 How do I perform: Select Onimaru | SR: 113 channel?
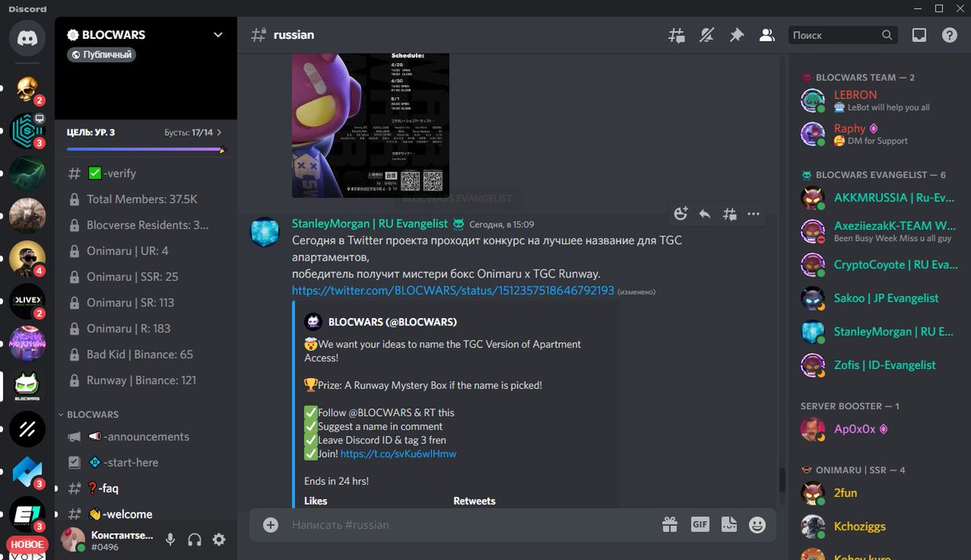tap(146, 303)
